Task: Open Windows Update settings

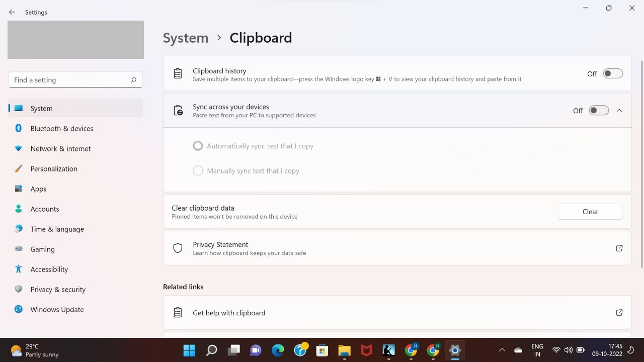Action: point(57,309)
